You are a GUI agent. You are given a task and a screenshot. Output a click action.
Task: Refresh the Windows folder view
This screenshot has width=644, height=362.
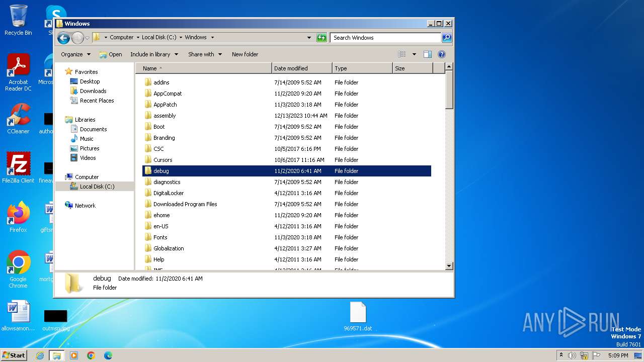321,38
